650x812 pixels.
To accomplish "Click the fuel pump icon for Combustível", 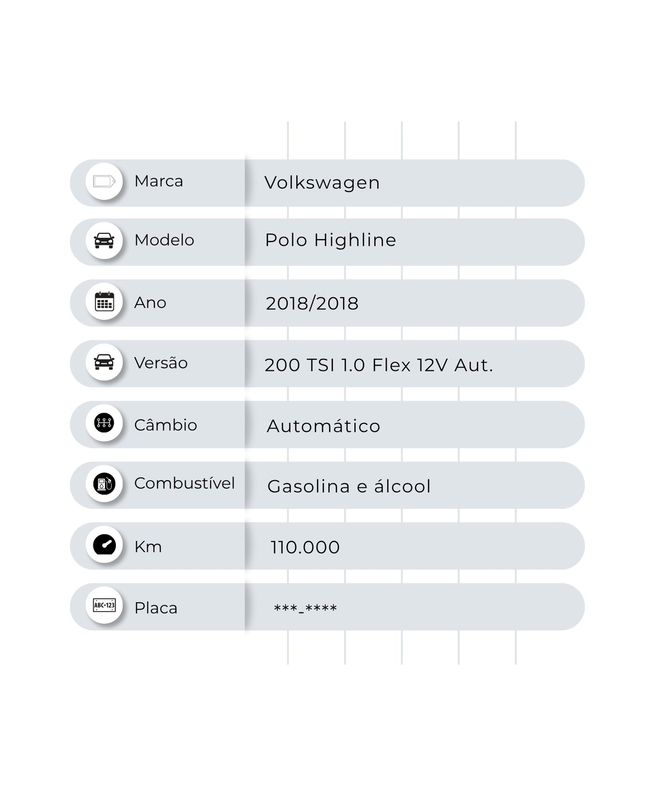I will (104, 483).
